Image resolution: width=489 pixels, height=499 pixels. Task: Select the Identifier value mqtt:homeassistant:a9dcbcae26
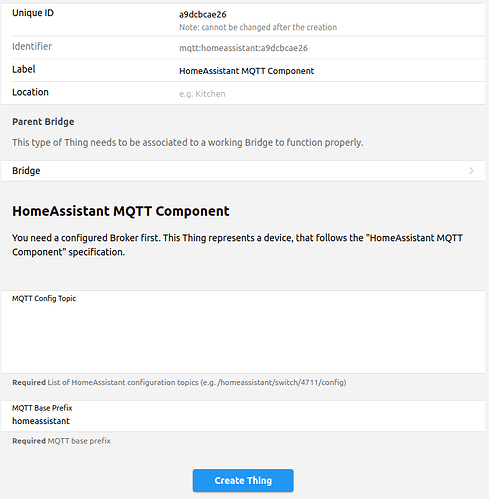tap(243, 48)
